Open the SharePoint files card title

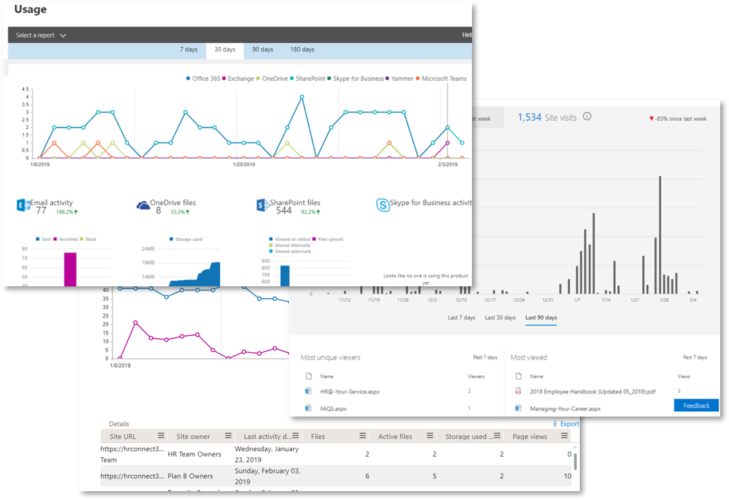[x=295, y=203]
